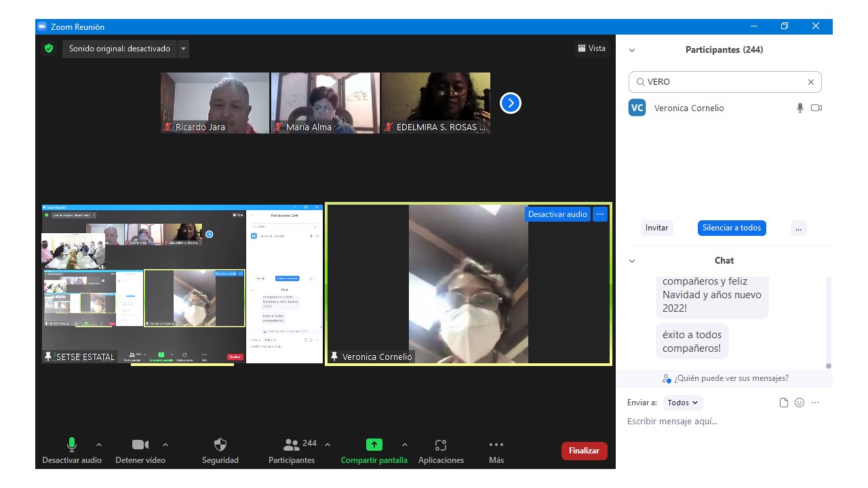Open Participantes panel from toolbar
This screenshot has width=868, height=488.
pyautogui.click(x=292, y=445)
